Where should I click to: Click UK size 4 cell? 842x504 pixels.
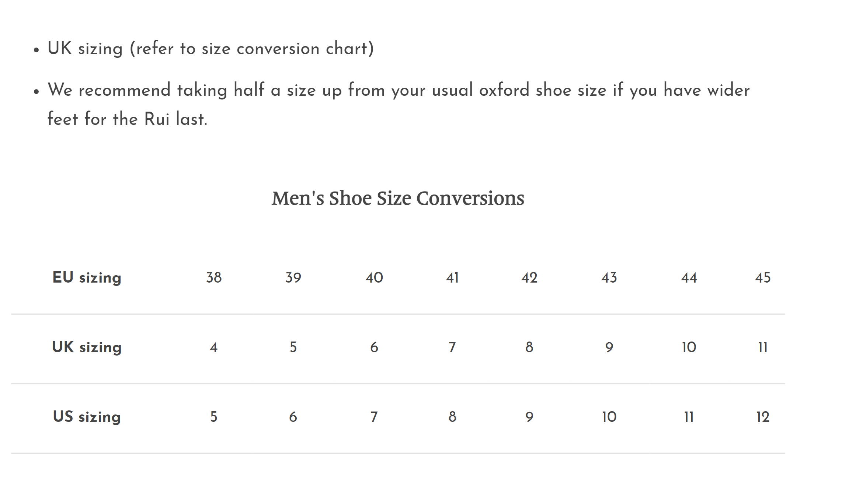214,347
